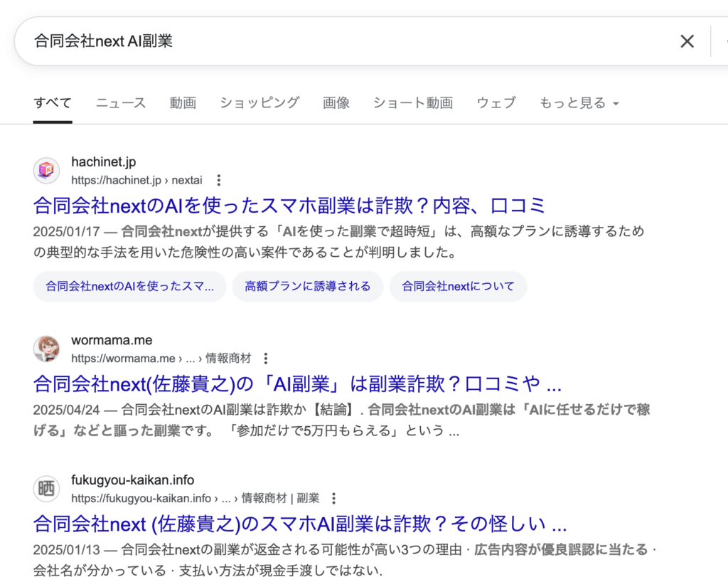728x577 pixels.
Task: Click the 合同会社nextについて chip
Action: click(x=459, y=286)
